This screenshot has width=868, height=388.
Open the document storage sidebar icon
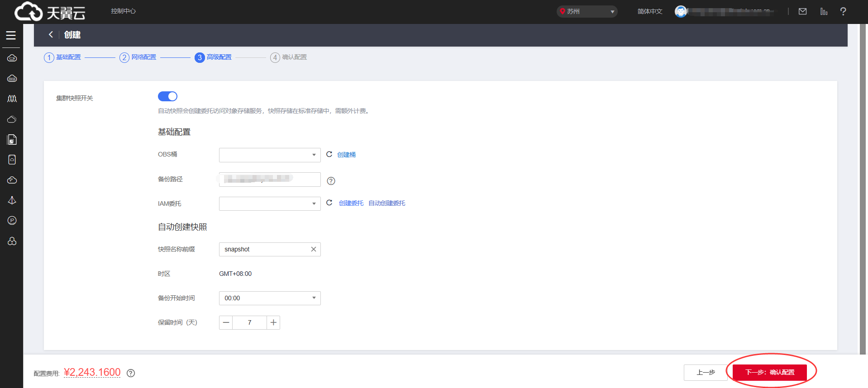pyautogui.click(x=12, y=140)
